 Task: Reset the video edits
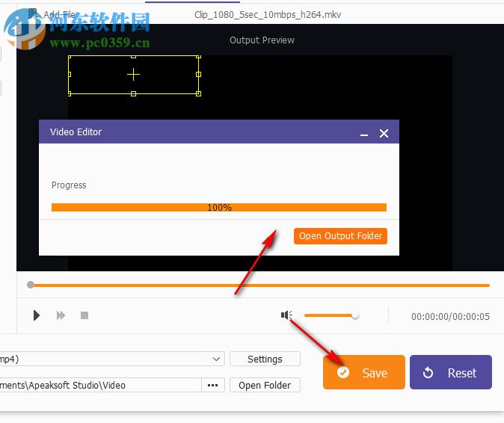451,372
